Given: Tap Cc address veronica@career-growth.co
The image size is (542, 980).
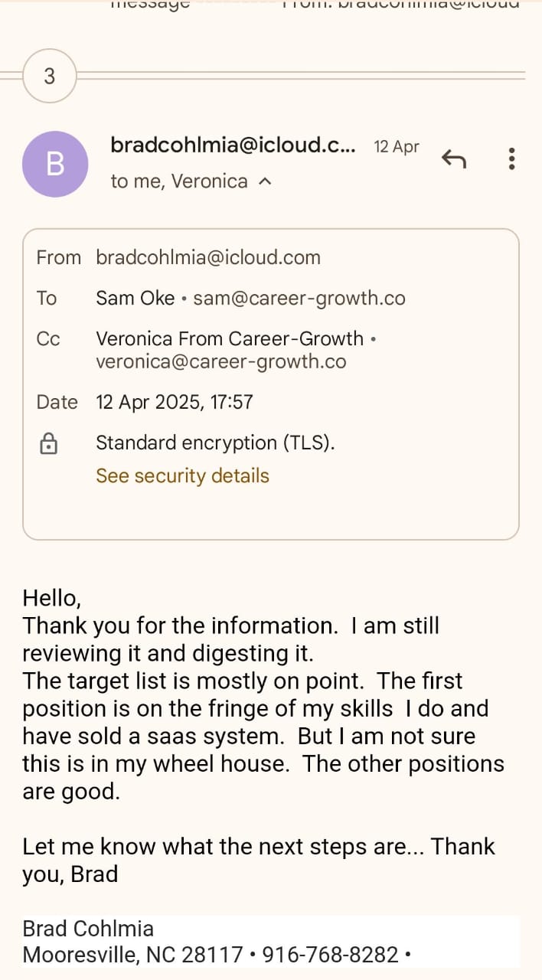Looking at the screenshot, I should pyautogui.click(x=221, y=361).
